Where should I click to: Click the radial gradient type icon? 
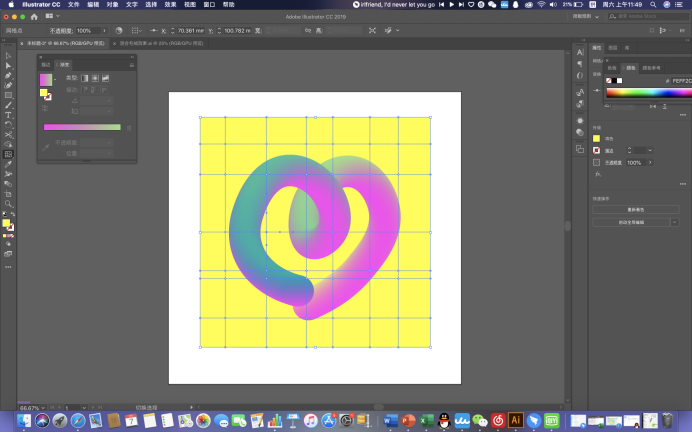coord(94,78)
